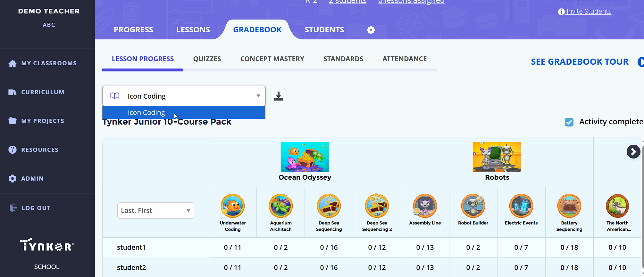Click the Deep Sea Sequencing 2 icon

pos(377,206)
